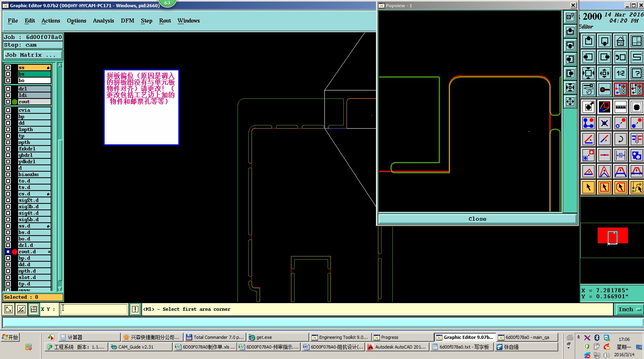Toggle the rout layer checkbox

pos(8,102)
